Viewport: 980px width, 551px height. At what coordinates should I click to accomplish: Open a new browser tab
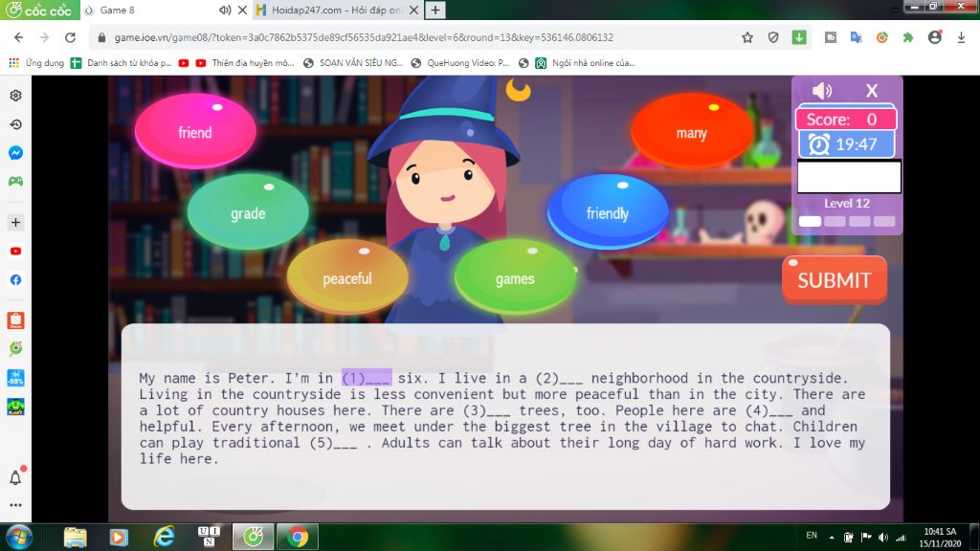coord(435,10)
